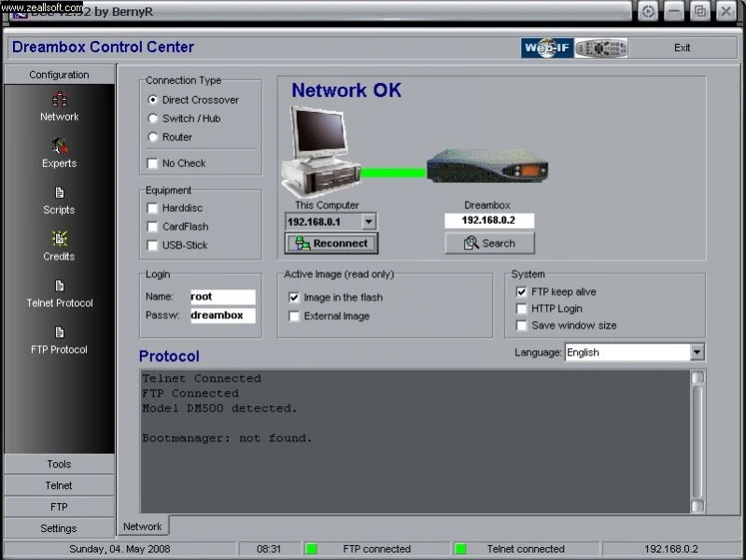
Task: Click the 'Model DM500 detected.' log line
Action: point(219,408)
